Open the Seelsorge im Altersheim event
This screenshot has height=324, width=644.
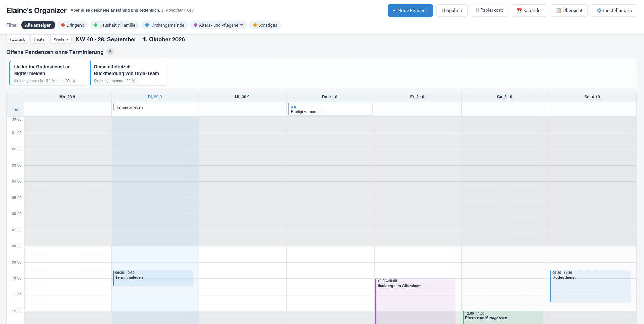415,301
